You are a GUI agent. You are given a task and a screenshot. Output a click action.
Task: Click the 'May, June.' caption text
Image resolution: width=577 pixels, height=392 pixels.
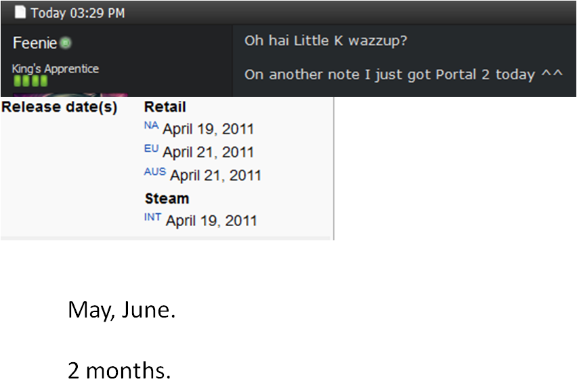(x=122, y=310)
